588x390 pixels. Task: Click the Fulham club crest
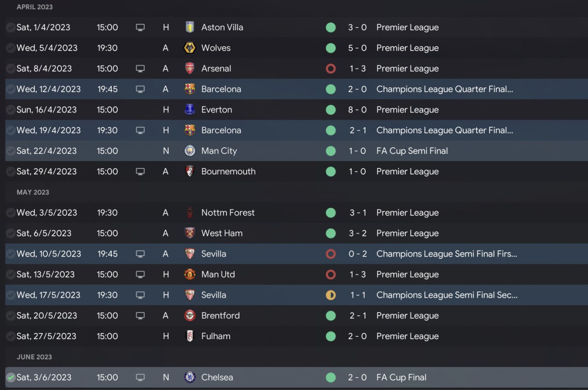[190, 336]
